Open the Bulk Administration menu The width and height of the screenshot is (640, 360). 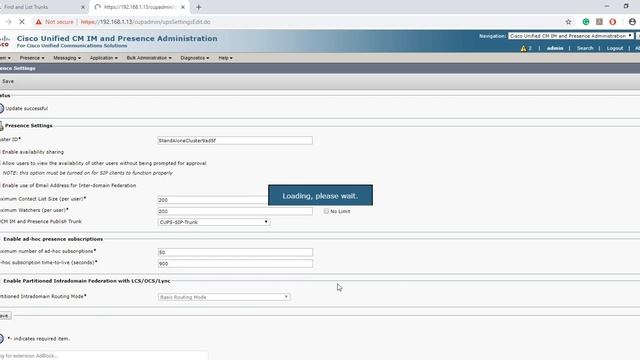point(149,58)
